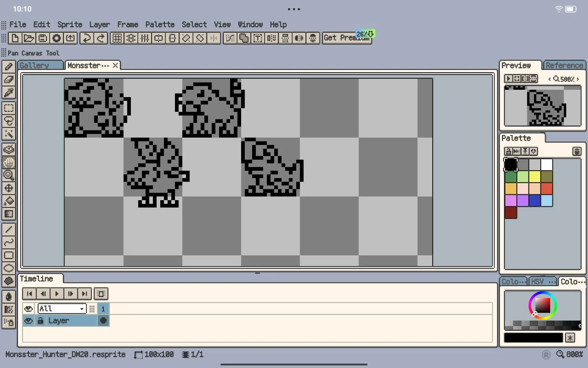This screenshot has width=588, height=368.
Task: Delete palette color with trash icon
Action: (x=577, y=151)
